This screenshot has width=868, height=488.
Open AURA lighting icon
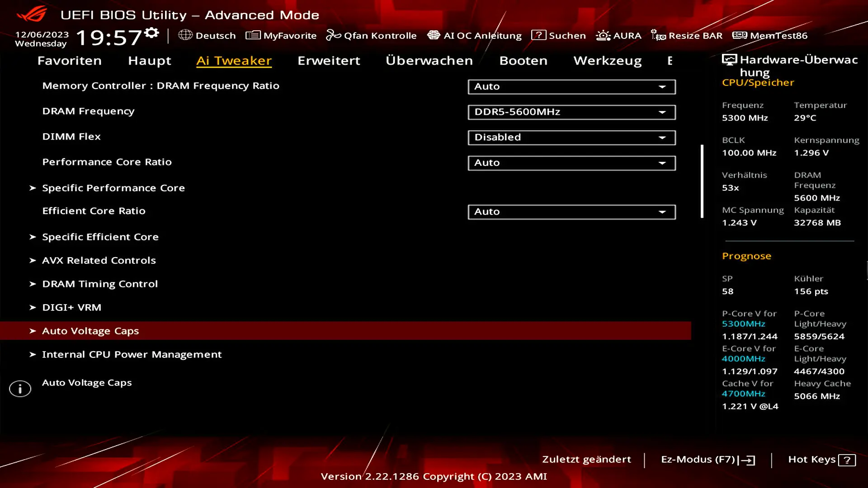pyautogui.click(x=603, y=35)
